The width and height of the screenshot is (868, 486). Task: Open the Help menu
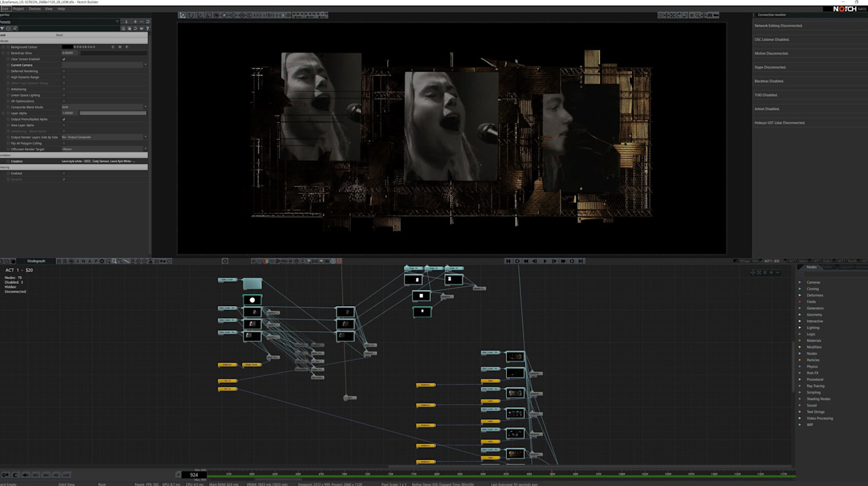click(61, 9)
